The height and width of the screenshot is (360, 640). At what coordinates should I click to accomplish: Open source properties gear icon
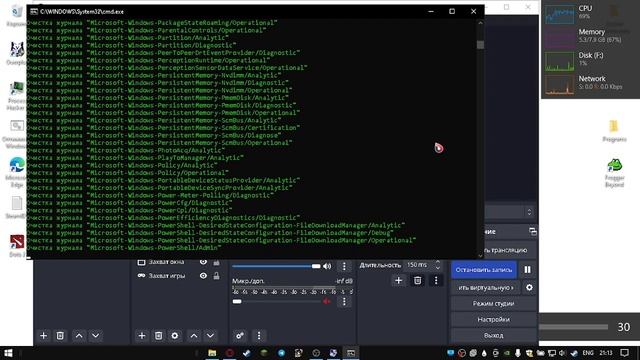coord(175,336)
